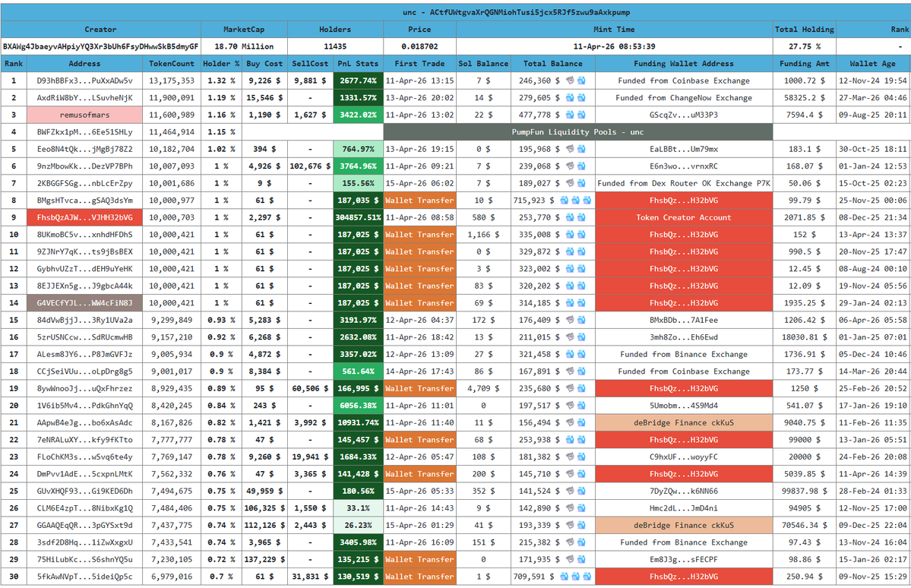Click the Funding Wallet Address column header
The image size is (911, 588).
point(684,64)
